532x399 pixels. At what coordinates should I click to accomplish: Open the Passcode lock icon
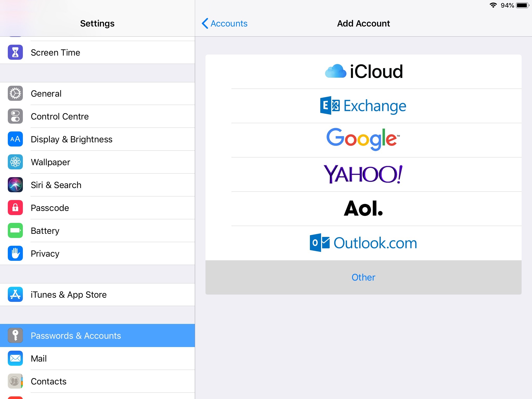click(x=15, y=208)
